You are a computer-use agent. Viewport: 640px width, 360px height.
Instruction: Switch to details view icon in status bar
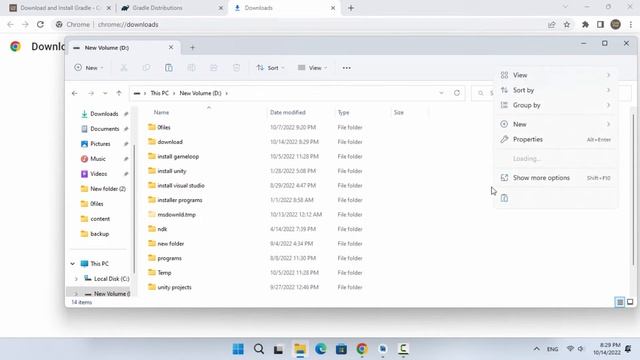(620, 302)
